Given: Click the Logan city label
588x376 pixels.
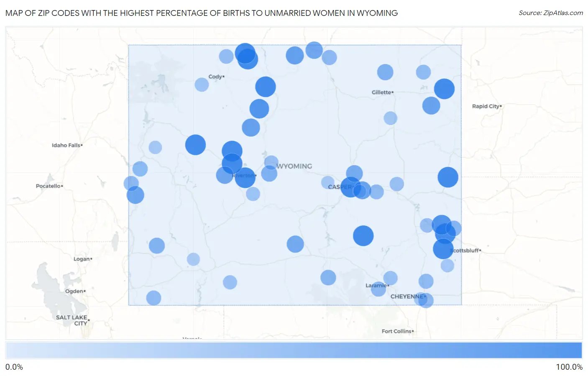Looking at the screenshot, I should coord(83,259).
